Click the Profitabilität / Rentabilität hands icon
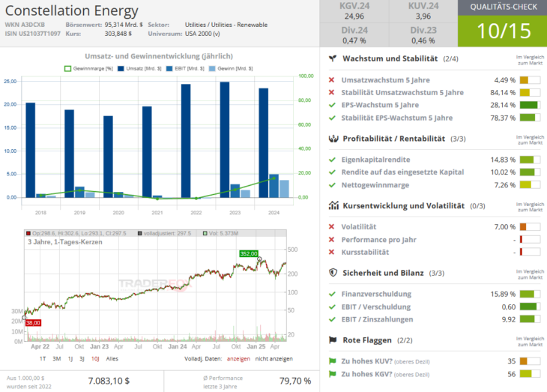This screenshot has height=392, width=547. click(x=333, y=139)
